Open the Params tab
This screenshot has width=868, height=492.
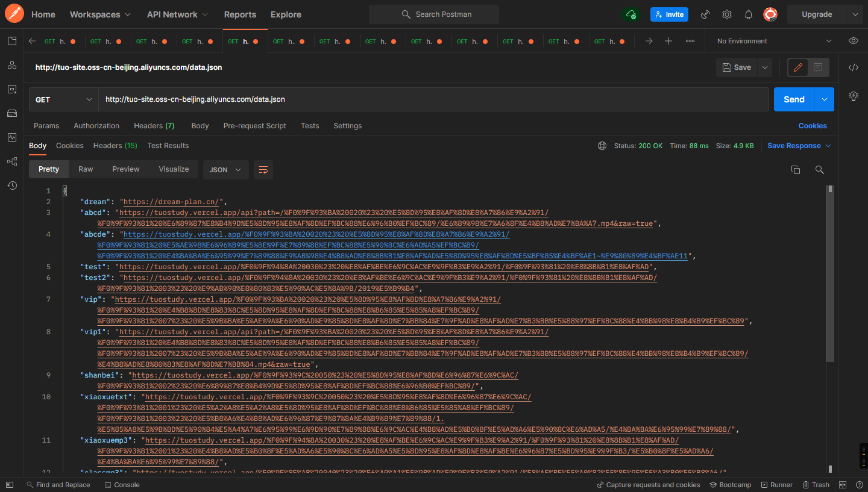(46, 126)
